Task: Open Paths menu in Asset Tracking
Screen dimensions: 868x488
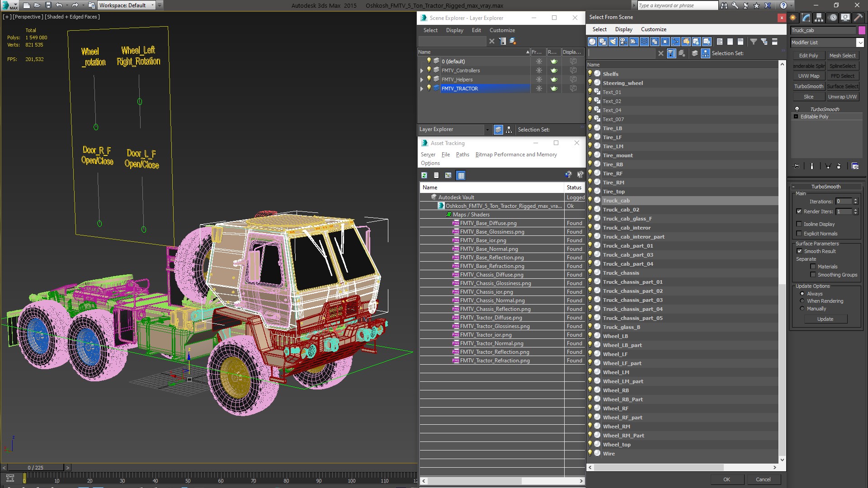Action: [462, 155]
